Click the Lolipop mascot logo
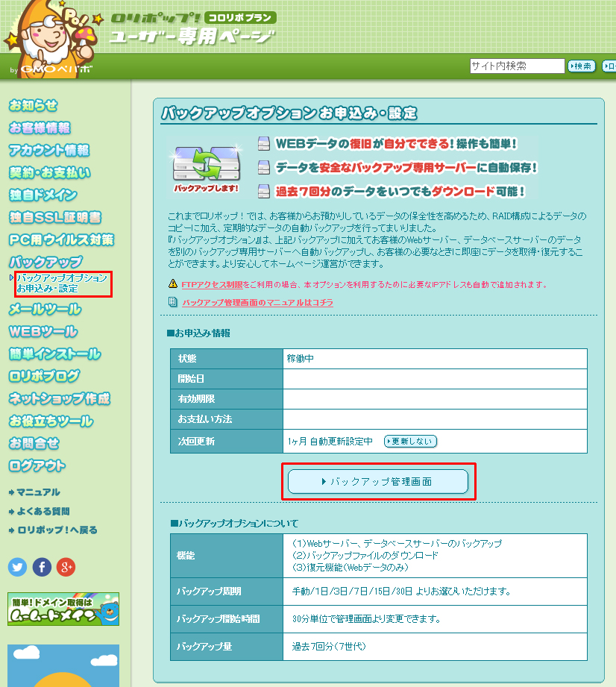Viewport: 616px width, 687px height. pyautogui.click(x=48, y=37)
